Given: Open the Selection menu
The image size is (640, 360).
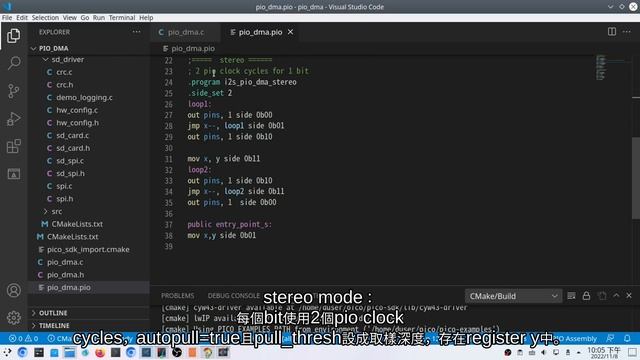Looking at the screenshot, I should coord(45,18).
